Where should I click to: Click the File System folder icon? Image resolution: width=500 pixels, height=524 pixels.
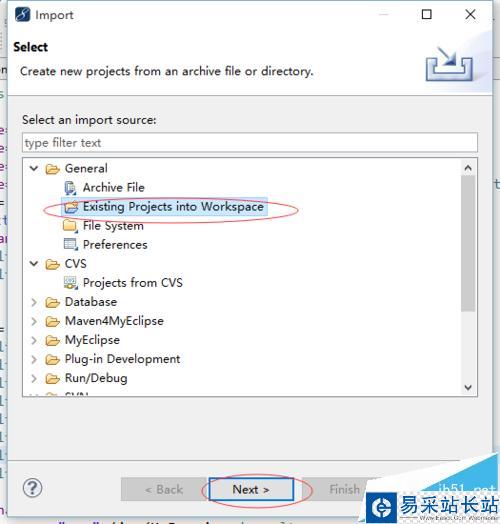[70, 226]
